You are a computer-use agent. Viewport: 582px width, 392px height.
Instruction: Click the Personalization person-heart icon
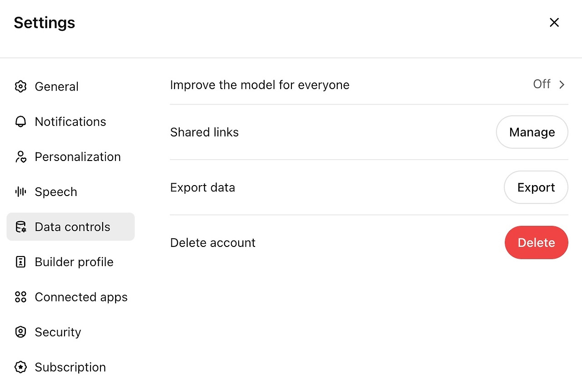pyautogui.click(x=20, y=157)
